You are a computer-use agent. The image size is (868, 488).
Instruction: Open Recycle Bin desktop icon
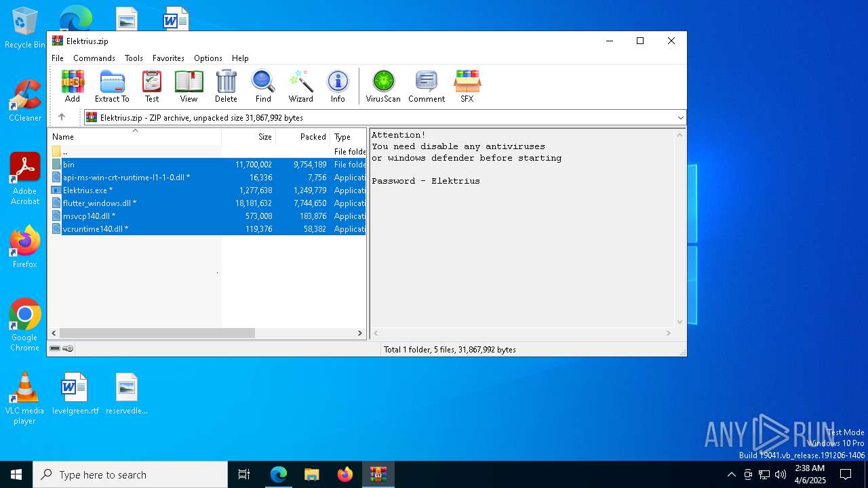(25, 28)
